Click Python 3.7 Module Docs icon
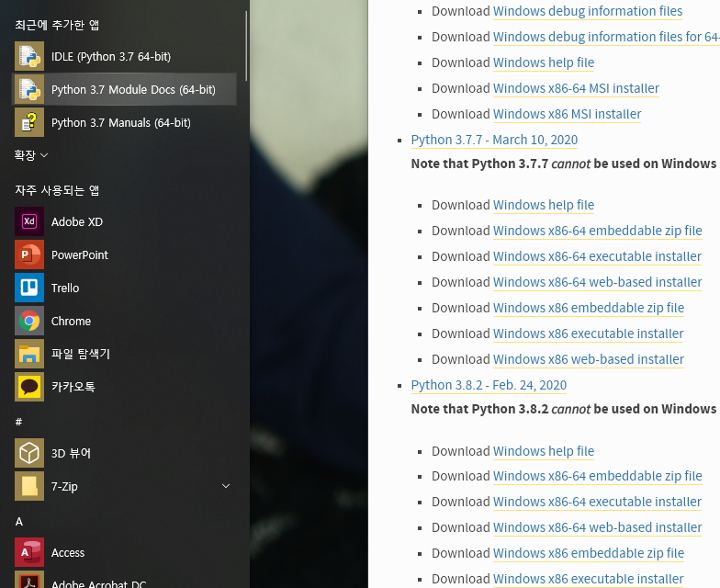 [x=29, y=89]
